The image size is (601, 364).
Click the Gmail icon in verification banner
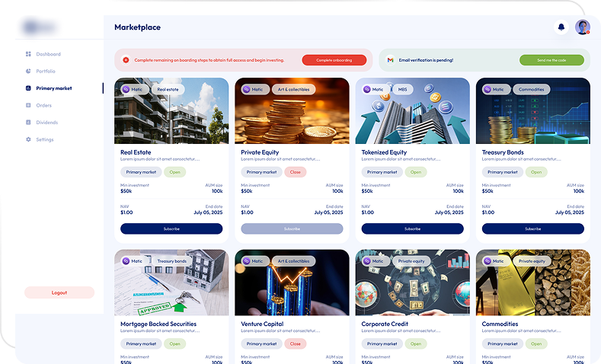coord(390,59)
